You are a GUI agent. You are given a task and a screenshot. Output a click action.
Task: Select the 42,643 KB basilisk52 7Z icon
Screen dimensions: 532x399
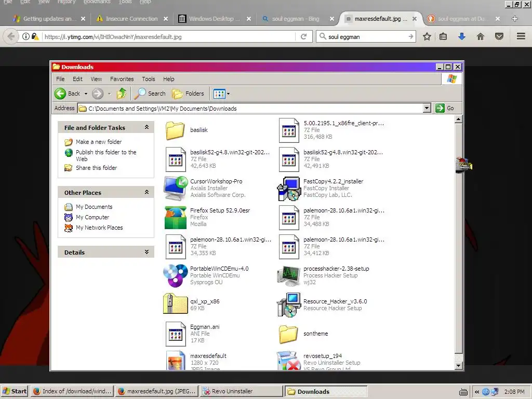coord(176,159)
